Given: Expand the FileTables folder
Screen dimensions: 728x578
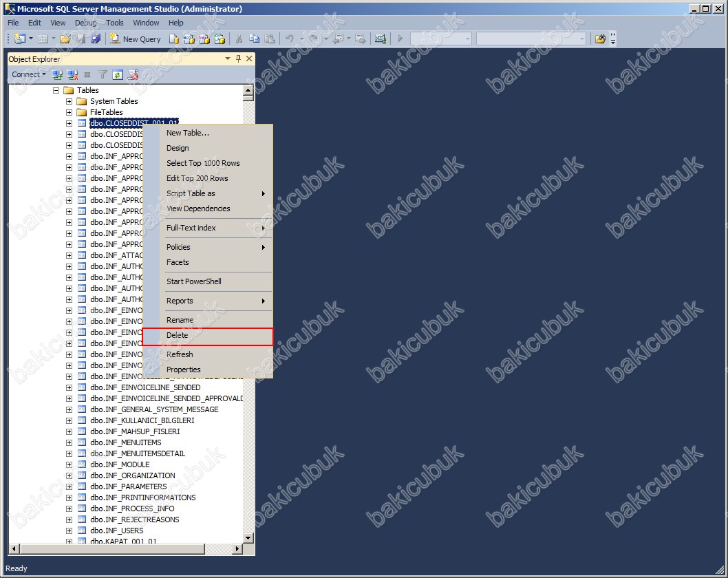Looking at the screenshot, I should point(69,112).
